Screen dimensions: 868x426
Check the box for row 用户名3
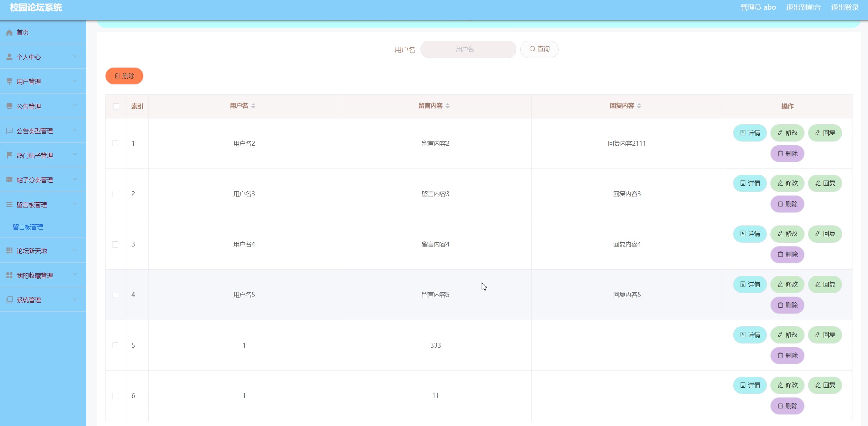[115, 194]
